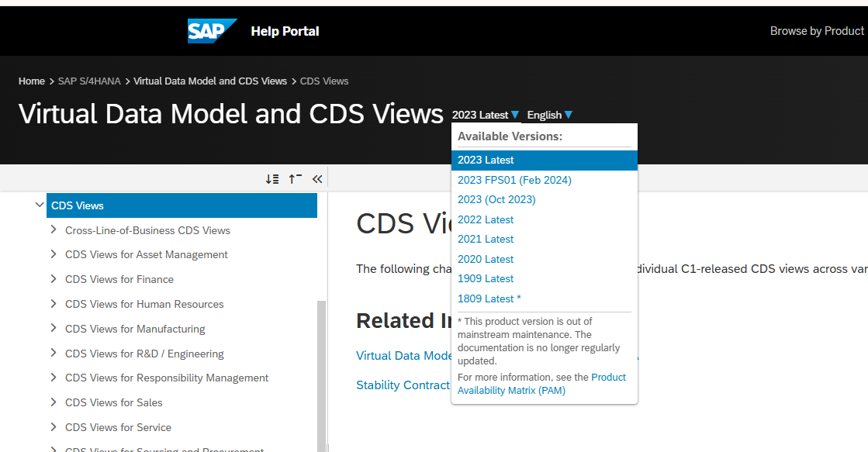Expand Cross-Line-of-Business CDS Views
This screenshot has height=452, width=868.
coord(54,229)
